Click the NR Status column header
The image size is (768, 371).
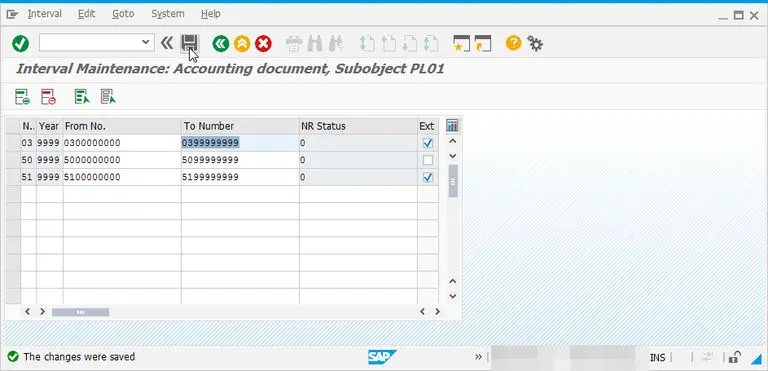coord(358,126)
